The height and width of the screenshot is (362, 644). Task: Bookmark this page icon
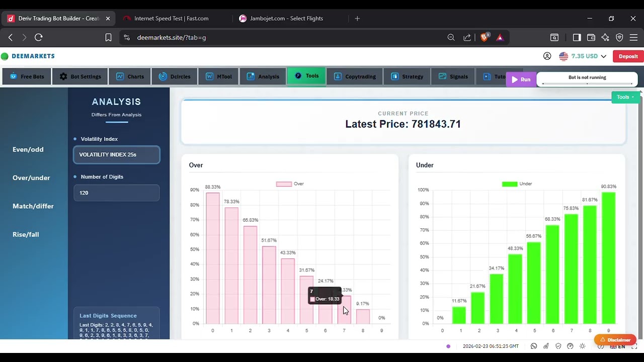tap(108, 37)
